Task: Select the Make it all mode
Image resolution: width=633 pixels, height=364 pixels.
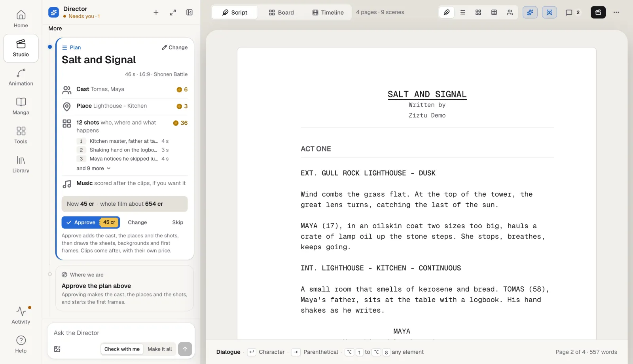Action: (x=160, y=349)
